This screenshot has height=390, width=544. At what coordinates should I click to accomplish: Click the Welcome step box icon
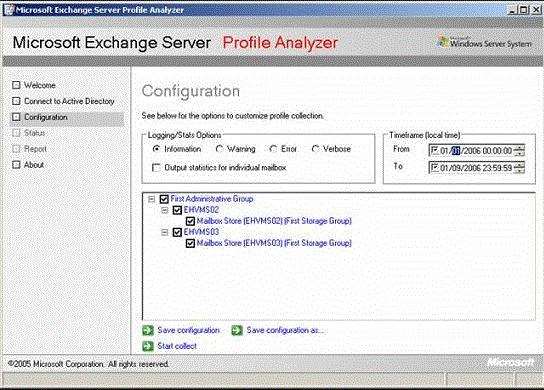[16, 85]
